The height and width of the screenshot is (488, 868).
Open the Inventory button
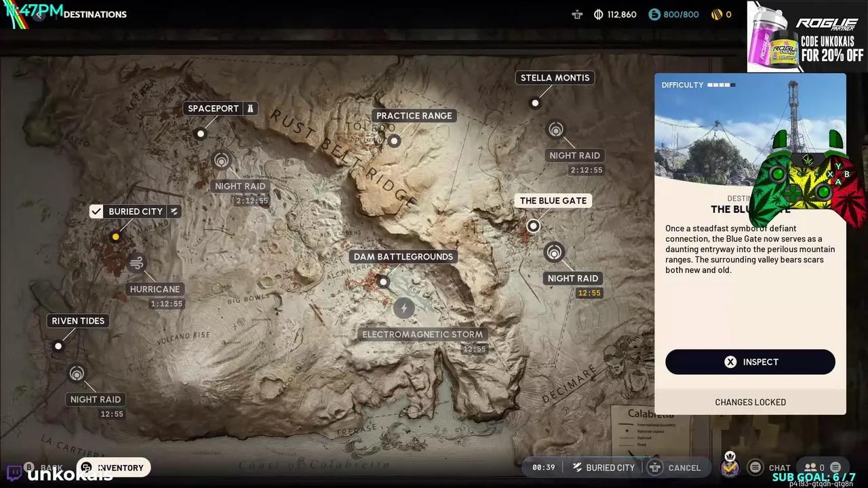[x=113, y=468]
